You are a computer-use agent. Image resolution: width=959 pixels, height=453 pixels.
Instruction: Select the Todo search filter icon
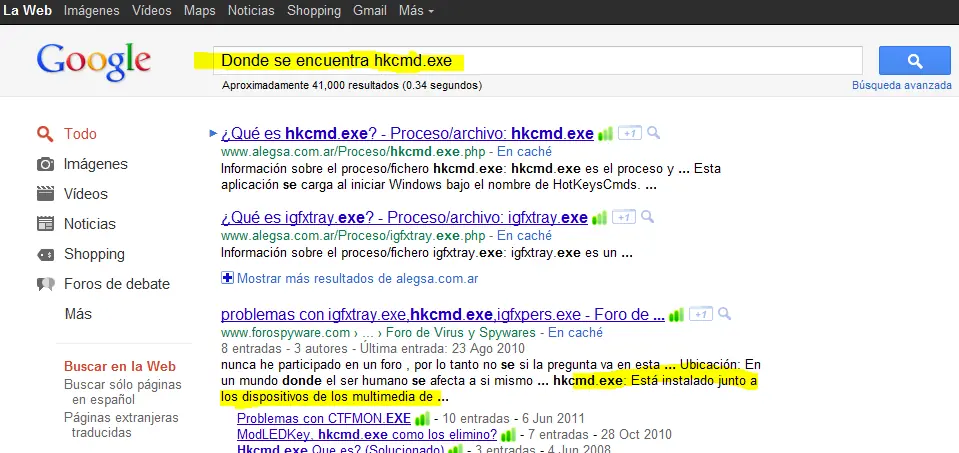tap(45, 134)
